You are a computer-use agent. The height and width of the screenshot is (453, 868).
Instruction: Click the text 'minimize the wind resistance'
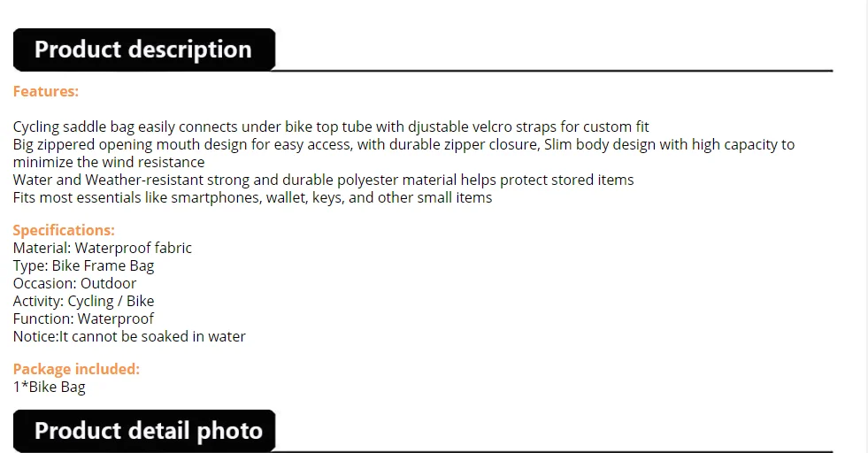[x=109, y=162]
